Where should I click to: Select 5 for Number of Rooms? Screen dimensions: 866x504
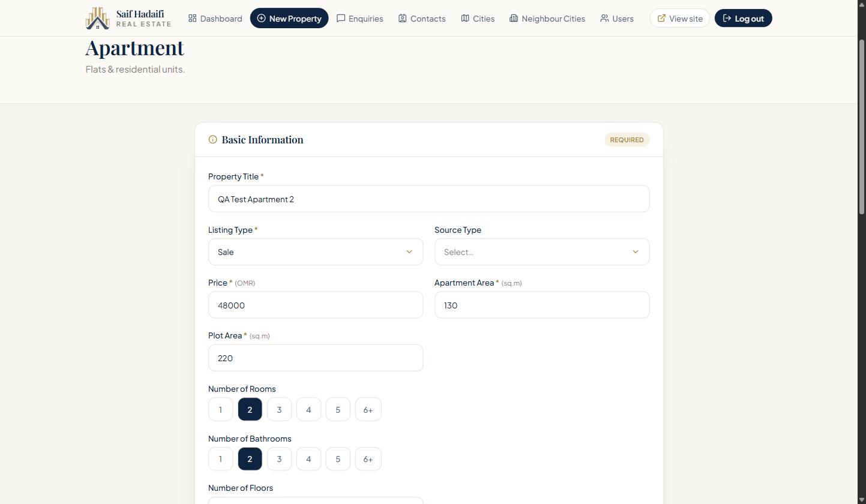pyautogui.click(x=338, y=410)
